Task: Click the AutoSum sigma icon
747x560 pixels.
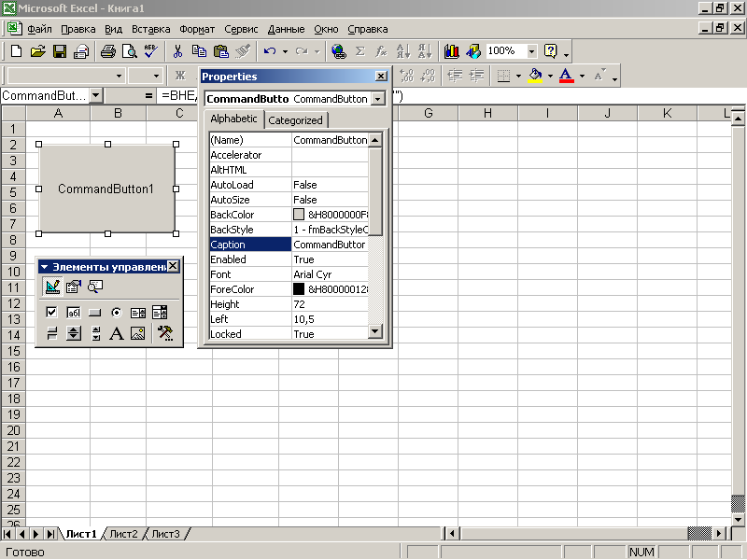Action: click(x=360, y=51)
